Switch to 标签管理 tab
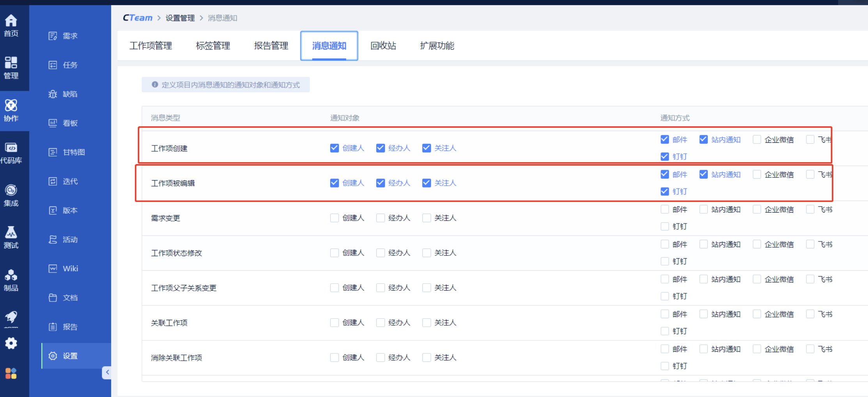The image size is (868, 397). [x=213, y=46]
